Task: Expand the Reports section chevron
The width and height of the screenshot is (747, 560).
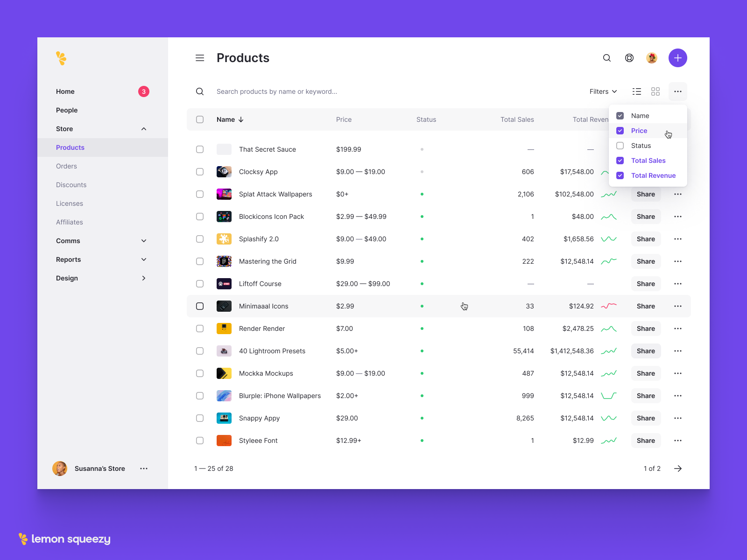Action: click(144, 259)
